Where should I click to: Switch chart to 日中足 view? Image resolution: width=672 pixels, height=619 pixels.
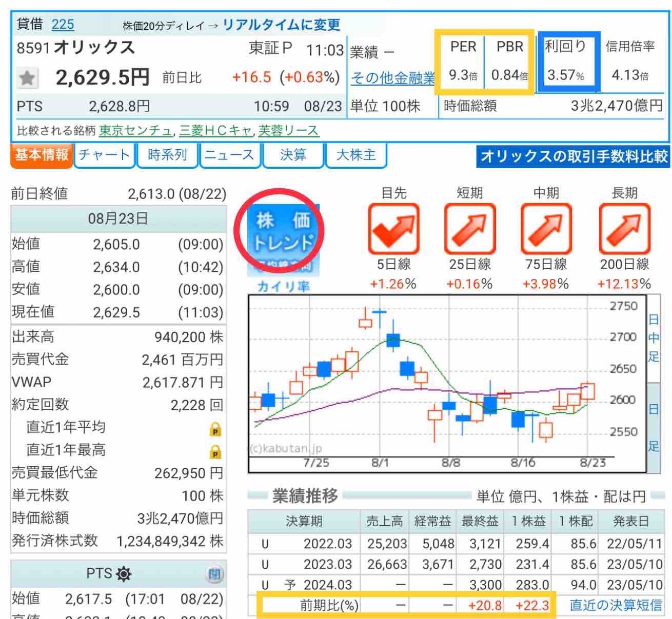pos(654,338)
